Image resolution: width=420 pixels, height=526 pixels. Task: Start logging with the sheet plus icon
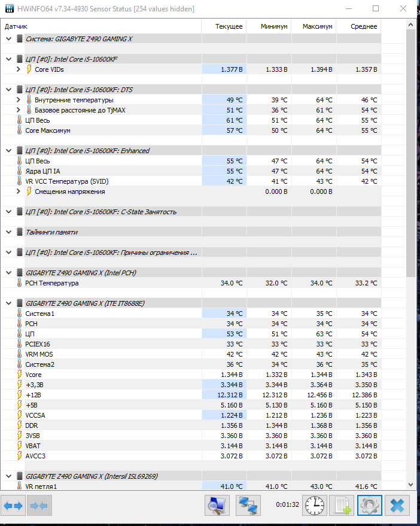click(342, 506)
